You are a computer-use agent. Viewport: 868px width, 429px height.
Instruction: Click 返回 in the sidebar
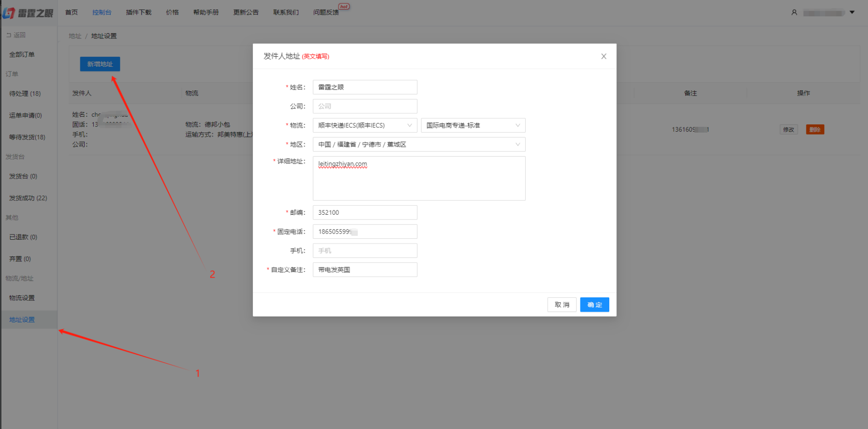point(16,35)
